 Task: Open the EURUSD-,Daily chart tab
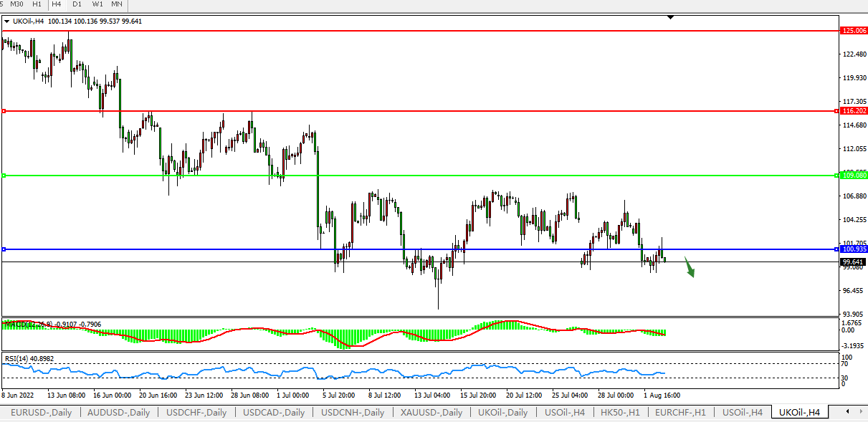pyautogui.click(x=41, y=413)
